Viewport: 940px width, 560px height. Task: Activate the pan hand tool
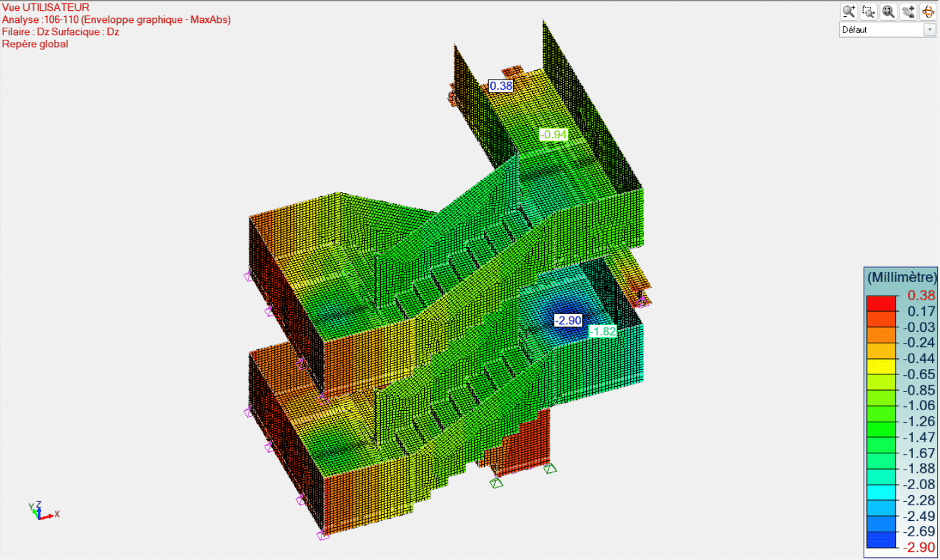pyautogui.click(x=909, y=11)
